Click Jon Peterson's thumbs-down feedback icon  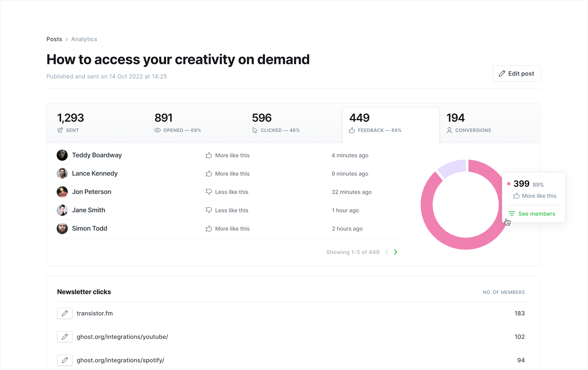(x=209, y=192)
